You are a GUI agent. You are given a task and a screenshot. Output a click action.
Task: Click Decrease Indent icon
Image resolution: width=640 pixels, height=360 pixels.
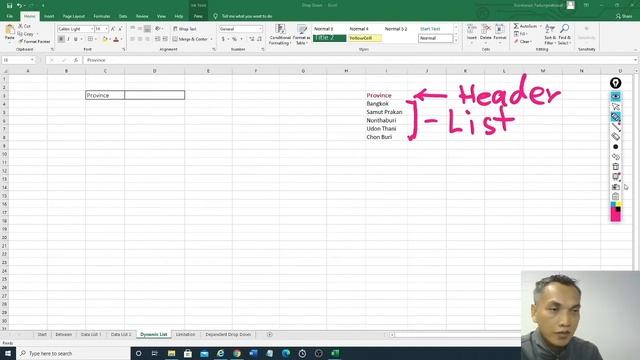coord(158,39)
